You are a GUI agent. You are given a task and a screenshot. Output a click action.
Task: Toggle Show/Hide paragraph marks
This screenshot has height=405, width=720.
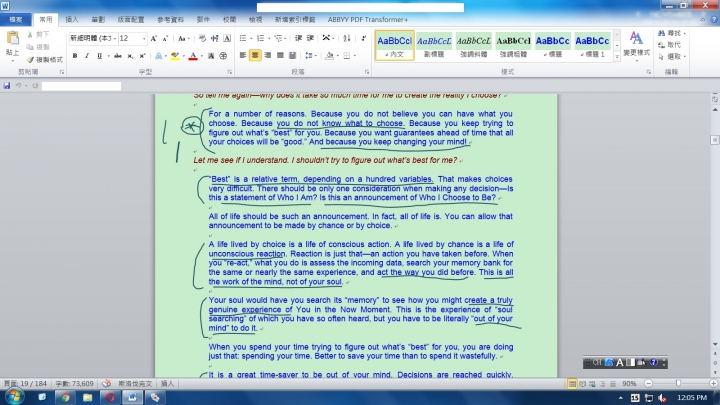click(x=363, y=39)
